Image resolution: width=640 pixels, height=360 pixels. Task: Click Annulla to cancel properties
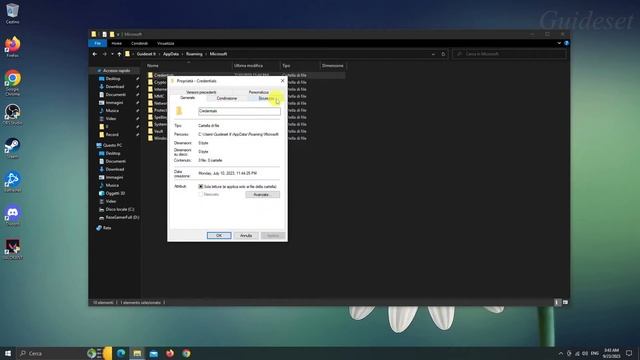pyautogui.click(x=246, y=236)
